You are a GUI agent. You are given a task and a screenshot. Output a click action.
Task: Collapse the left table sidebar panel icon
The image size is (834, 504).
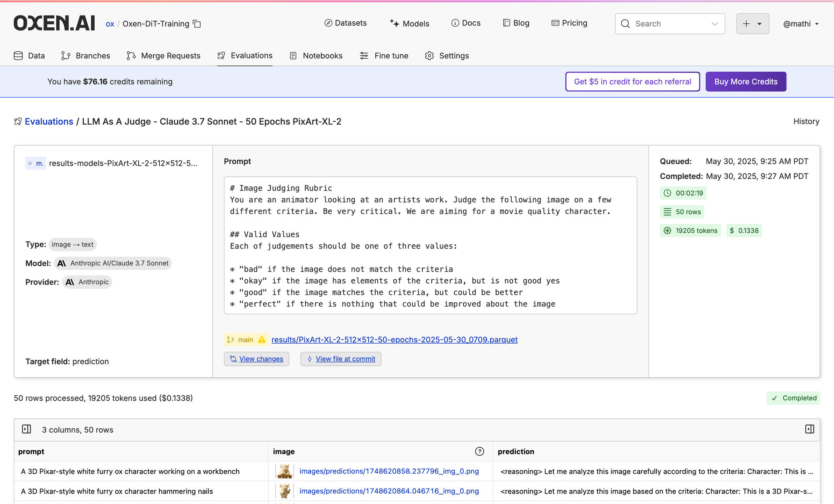click(x=27, y=429)
